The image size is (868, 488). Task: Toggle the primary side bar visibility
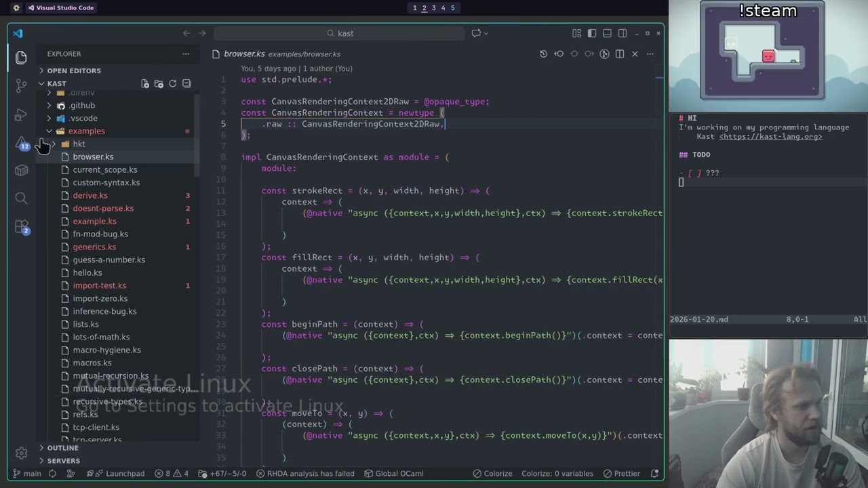click(592, 33)
